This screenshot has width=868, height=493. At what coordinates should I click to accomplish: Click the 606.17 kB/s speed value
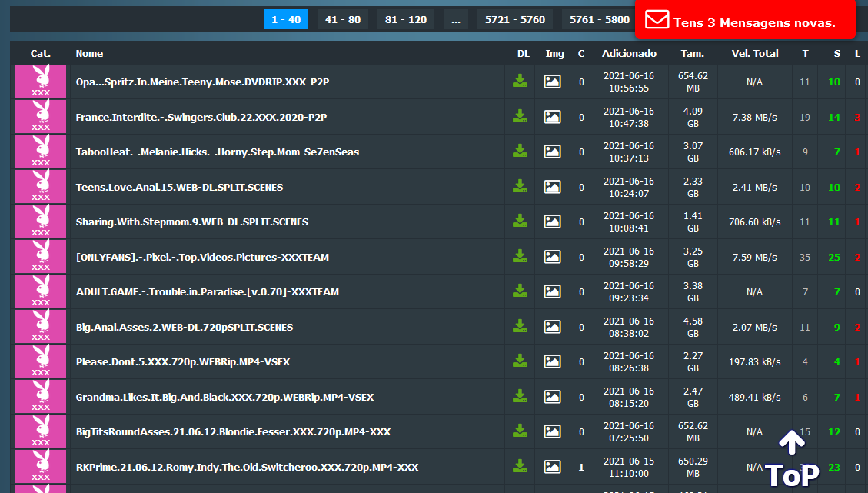(754, 152)
